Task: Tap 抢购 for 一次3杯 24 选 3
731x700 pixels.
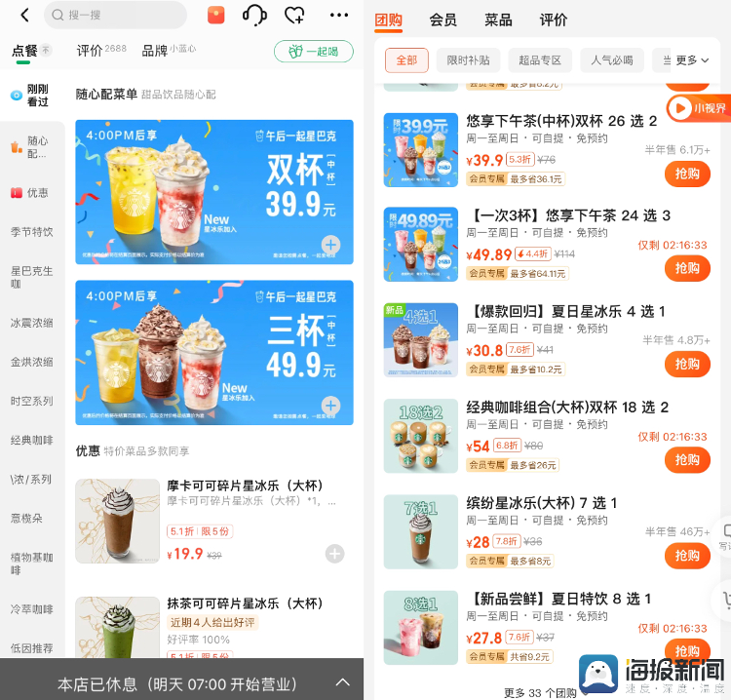Action: (x=687, y=268)
